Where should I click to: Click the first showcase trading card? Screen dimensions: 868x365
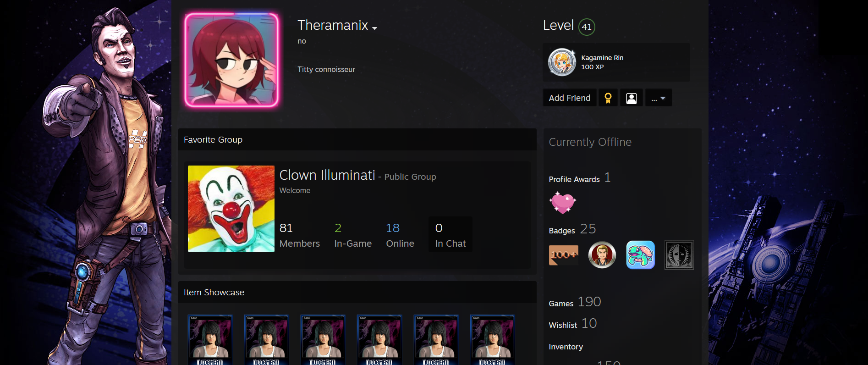click(210, 340)
